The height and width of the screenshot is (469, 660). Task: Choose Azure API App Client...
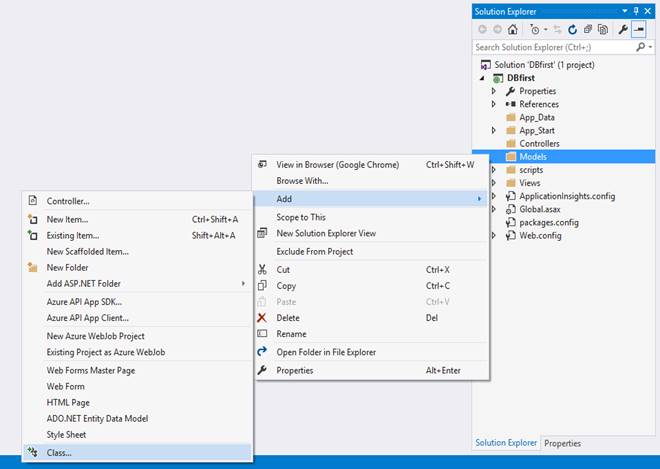[137, 318]
